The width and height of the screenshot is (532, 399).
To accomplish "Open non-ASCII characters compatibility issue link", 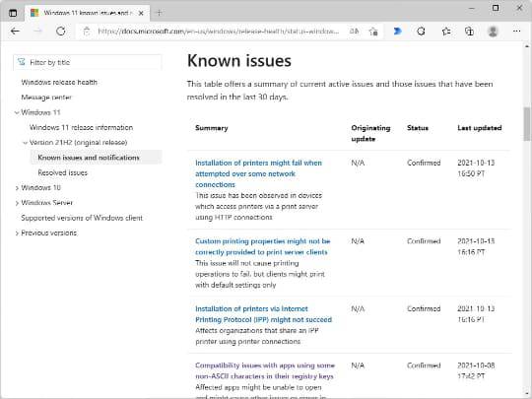I will coord(265,370).
